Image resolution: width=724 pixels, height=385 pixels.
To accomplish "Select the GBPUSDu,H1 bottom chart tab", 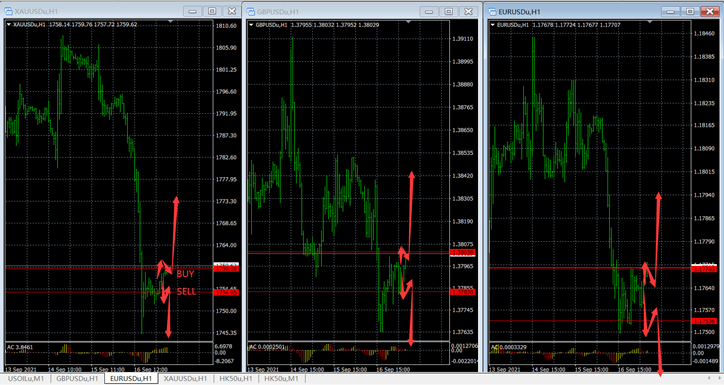I will pos(77,379).
